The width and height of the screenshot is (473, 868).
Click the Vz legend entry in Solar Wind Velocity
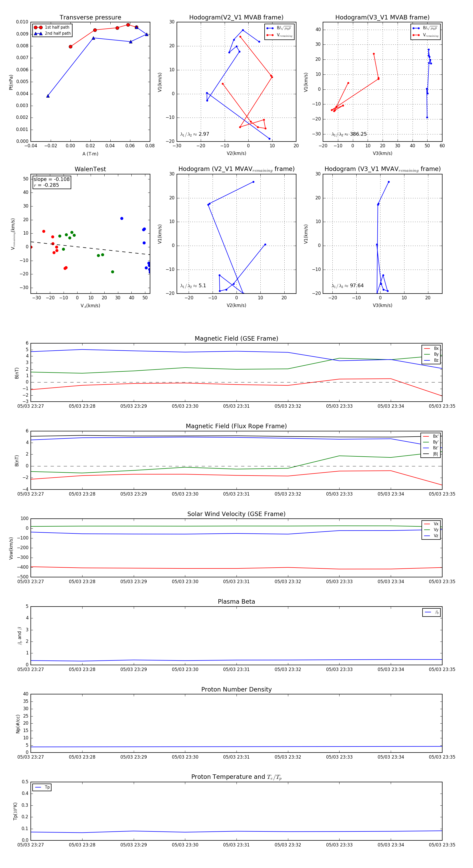[x=431, y=536]
